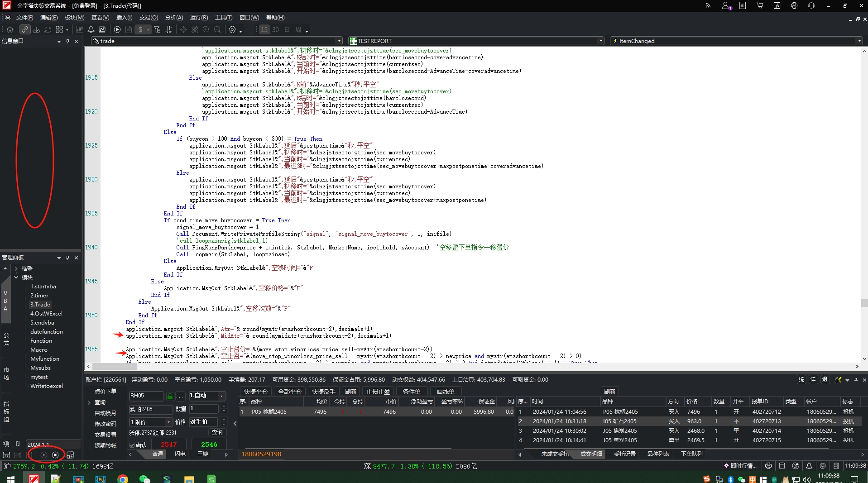The image size is (868, 483).
Task: Click the 条件单 button
Action: [x=412, y=392]
